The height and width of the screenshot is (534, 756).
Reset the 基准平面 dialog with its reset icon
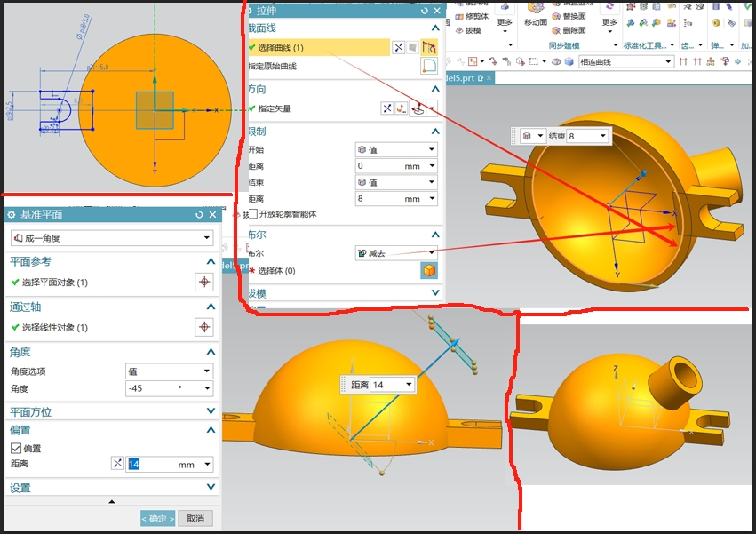tap(199, 215)
